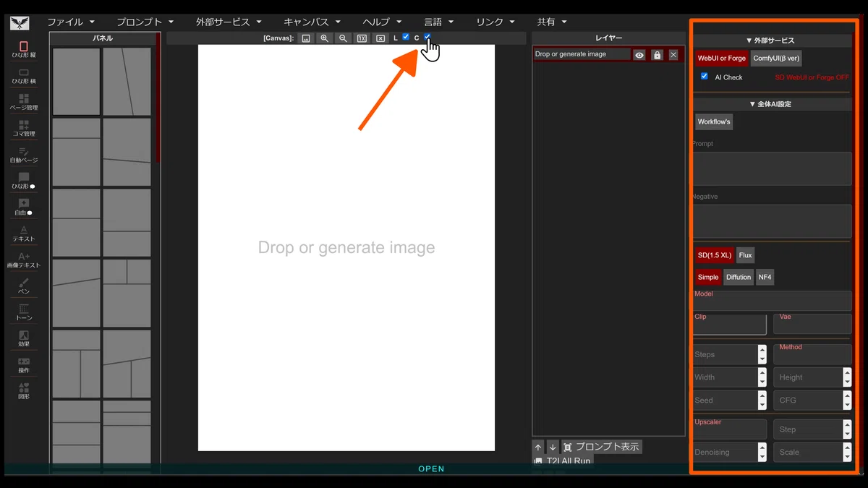Move the layer up with the arrow
Image resolution: width=868 pixels, height=488 pixels.
(x=538, y=447)
